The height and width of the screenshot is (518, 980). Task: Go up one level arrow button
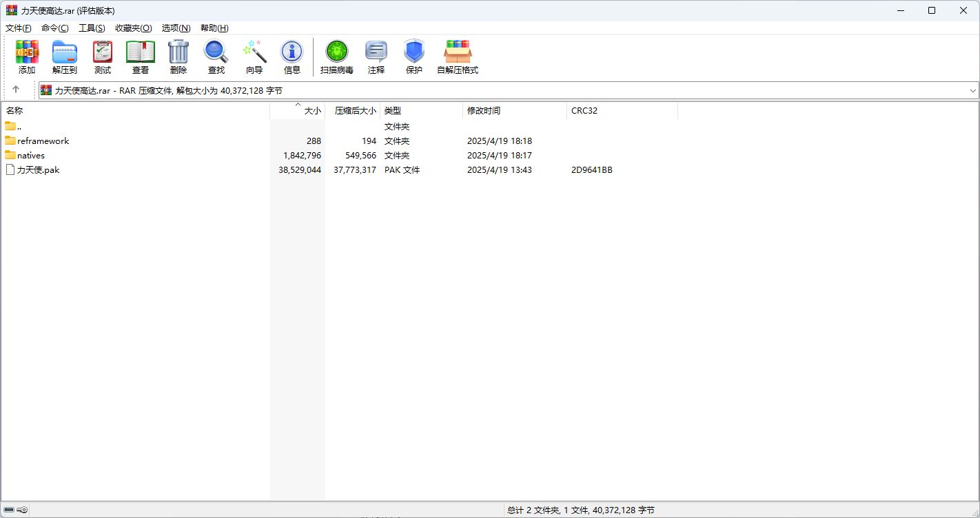click(16, 90)
